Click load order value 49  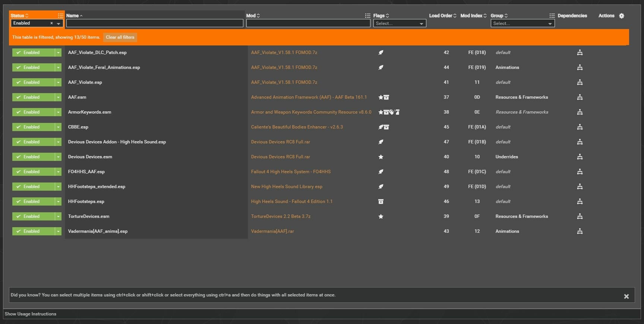point(446,187)
